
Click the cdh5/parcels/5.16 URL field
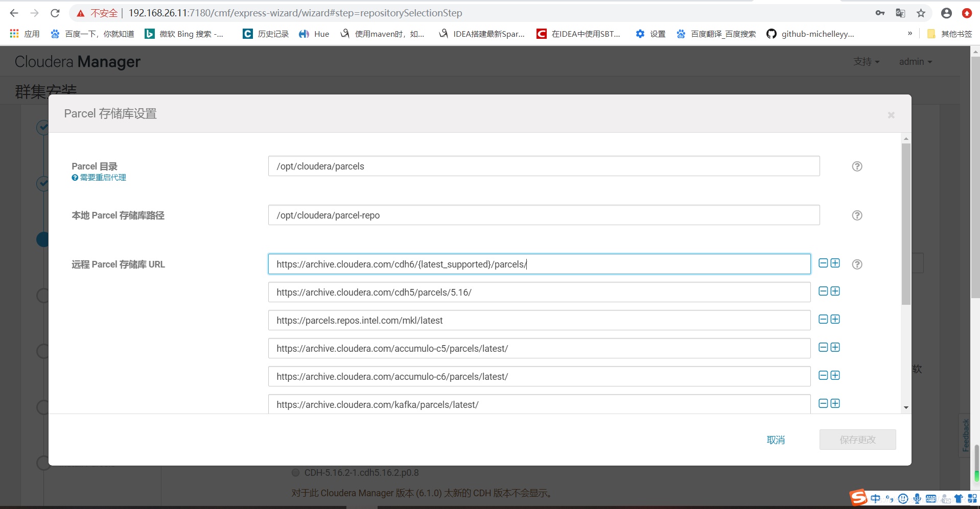click(x=539, y=292)
